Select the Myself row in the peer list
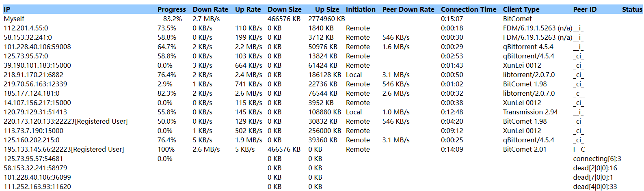 click(14, 19)
